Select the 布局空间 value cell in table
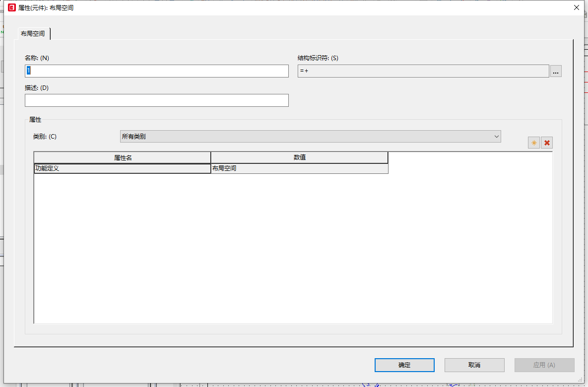 [x=299, y=168]
